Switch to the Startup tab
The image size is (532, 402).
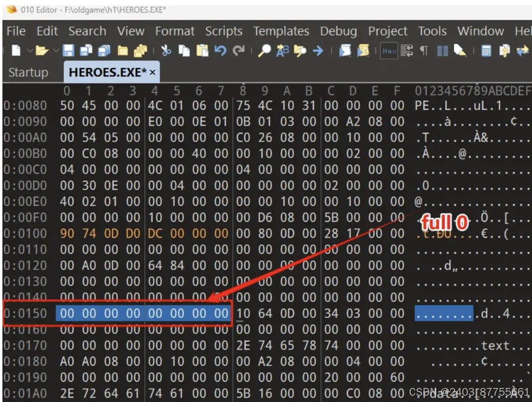pyautogui.click(x=28, y=72)
